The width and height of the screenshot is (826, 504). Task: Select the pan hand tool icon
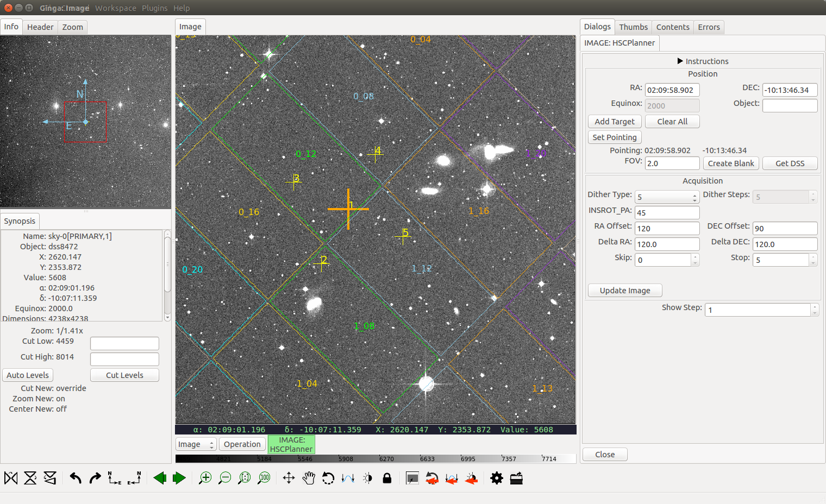[x=309, y=478]
